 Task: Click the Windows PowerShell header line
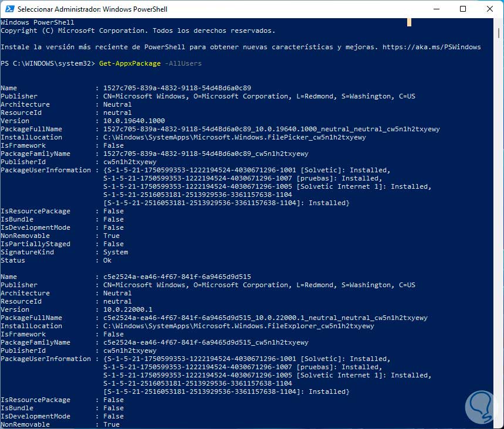pyautogui.click(x=38, y=22)
